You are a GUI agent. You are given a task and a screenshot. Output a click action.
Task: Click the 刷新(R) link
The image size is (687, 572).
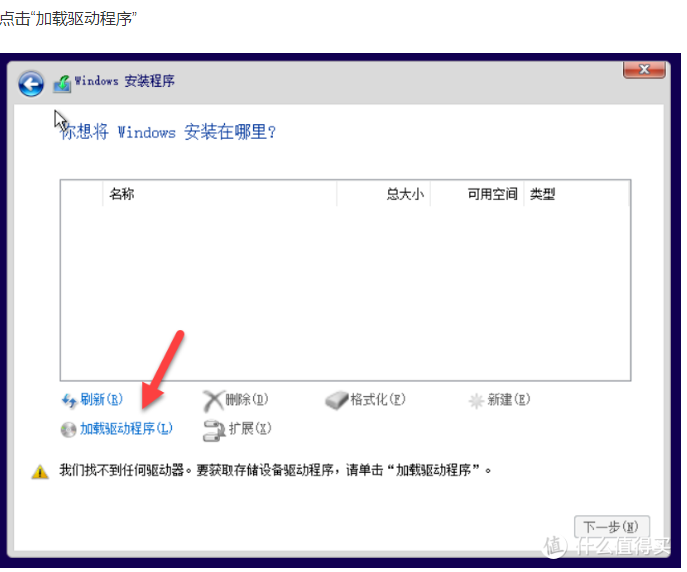(x=101, y=399)
